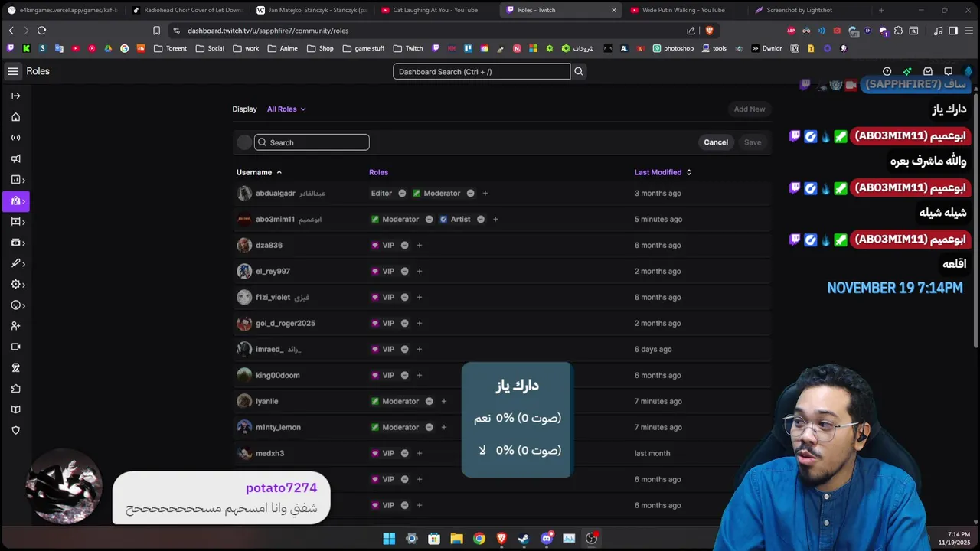Viewport: 980px width, 551px height.
Task: Switch to Cat Laughing At You YouTube tab
Action: point(436,10)
